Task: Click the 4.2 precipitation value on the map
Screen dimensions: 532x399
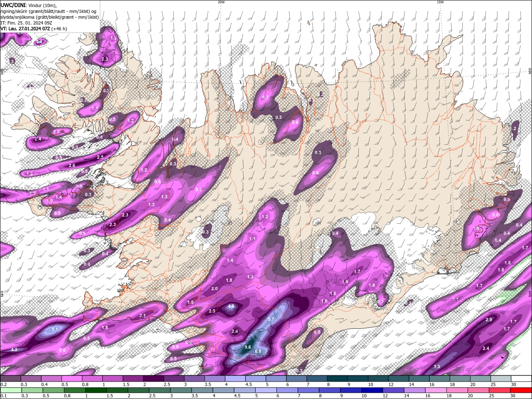Action: pos(14,350)
